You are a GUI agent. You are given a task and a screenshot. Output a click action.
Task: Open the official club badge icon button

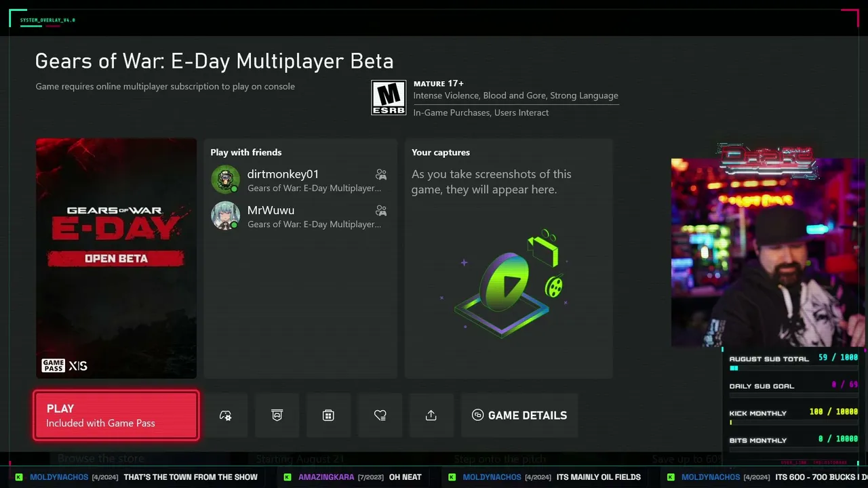[277, 415]
